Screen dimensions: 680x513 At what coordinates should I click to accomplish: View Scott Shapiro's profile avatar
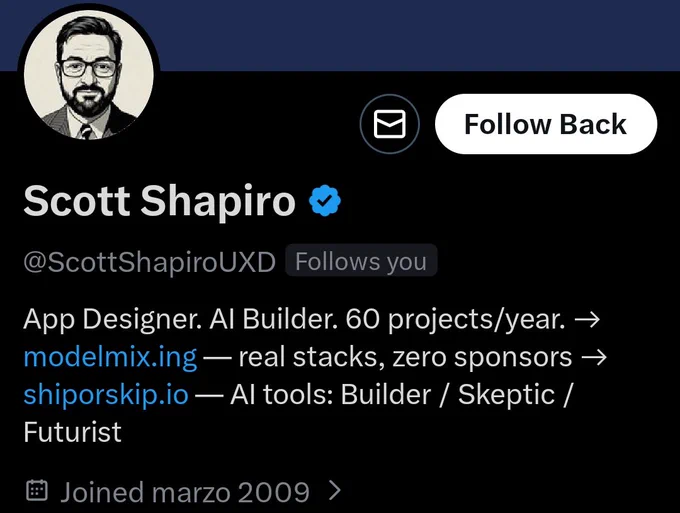point(88,74)
